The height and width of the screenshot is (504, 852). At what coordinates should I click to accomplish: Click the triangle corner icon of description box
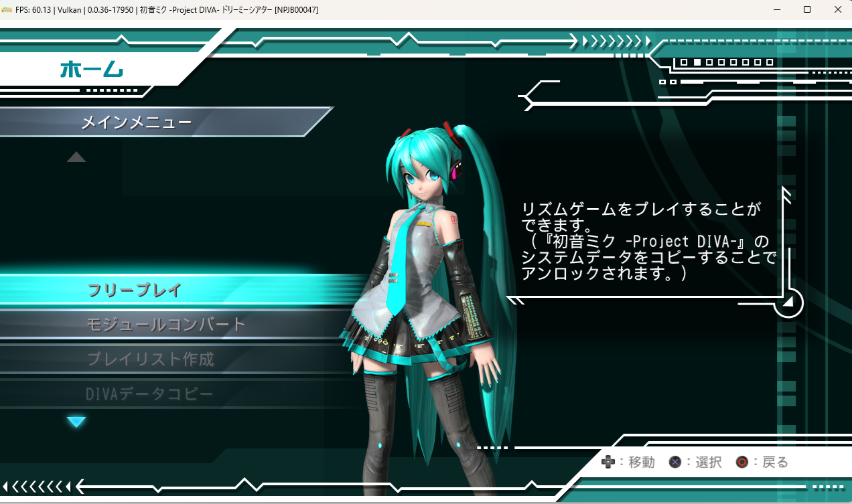coord(788,303)
